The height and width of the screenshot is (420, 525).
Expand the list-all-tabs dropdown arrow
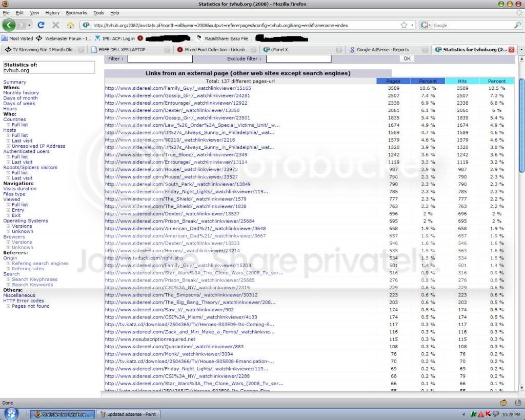[521, 50]
